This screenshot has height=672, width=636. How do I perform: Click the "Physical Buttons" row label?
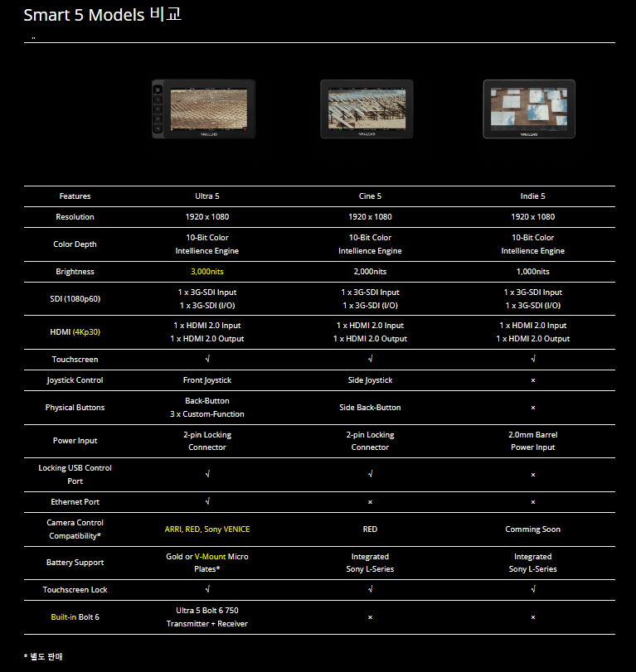[x=75, y=408]
